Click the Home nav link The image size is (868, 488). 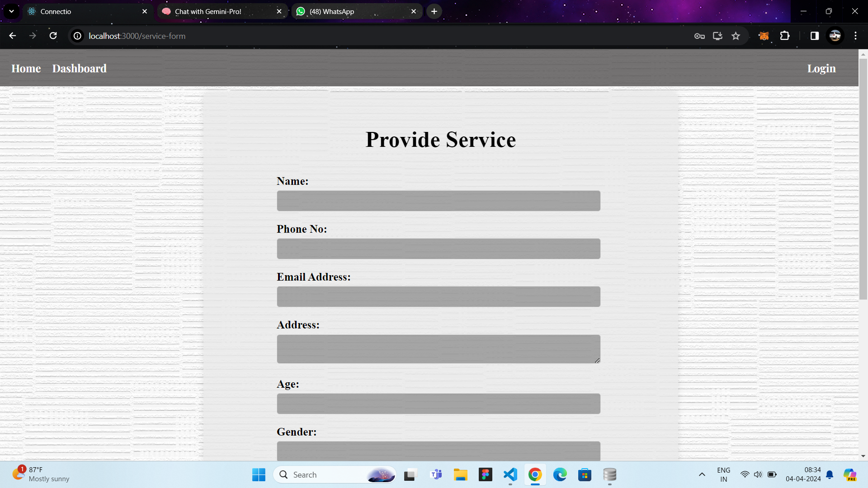click(x=26, y=68)
